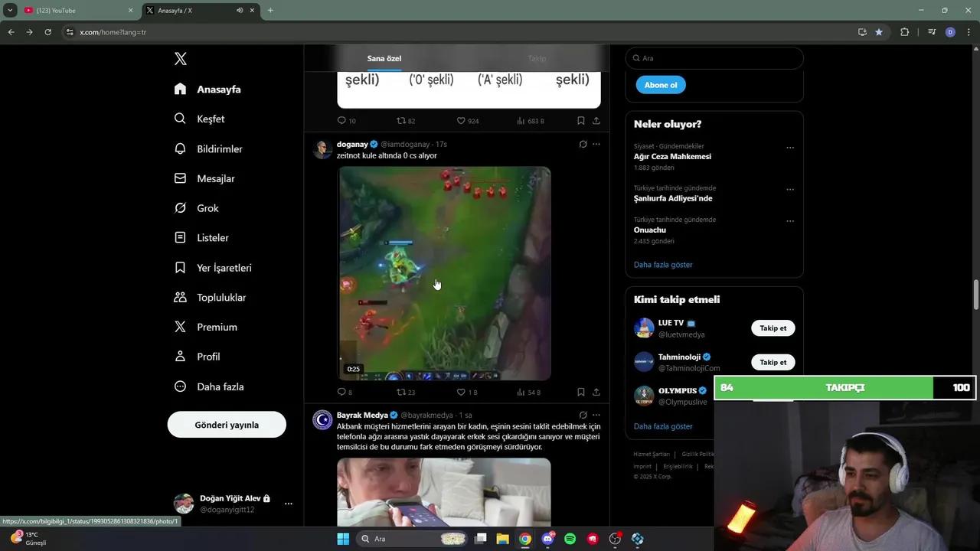This screenshot has height=551, width=980.
Task: Open the Ağır Ceza Mahkemesi trend
Action: (x=672, y=156)
